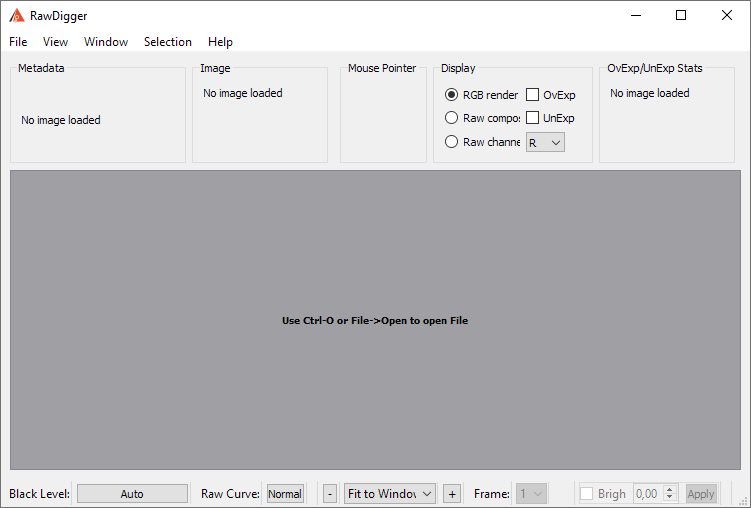Expand the raw channel R dropdown
The width and height of the screenshot is (751, 508).
(545, 143)
